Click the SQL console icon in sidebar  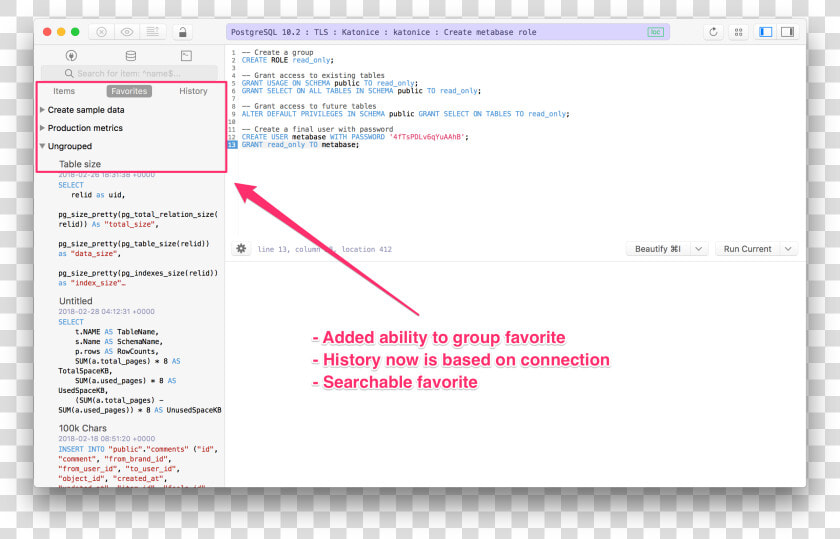(186, 55)
